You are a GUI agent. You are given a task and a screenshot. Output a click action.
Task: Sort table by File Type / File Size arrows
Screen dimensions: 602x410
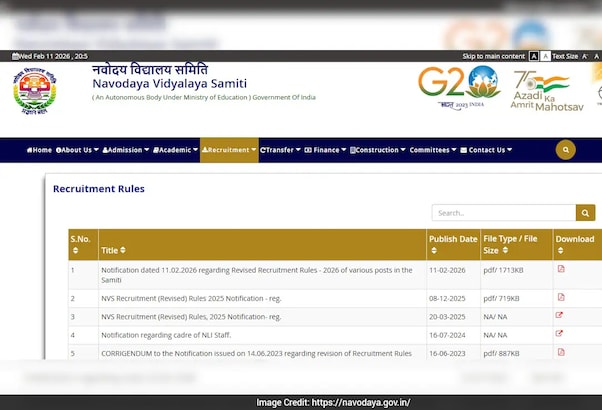505,250
